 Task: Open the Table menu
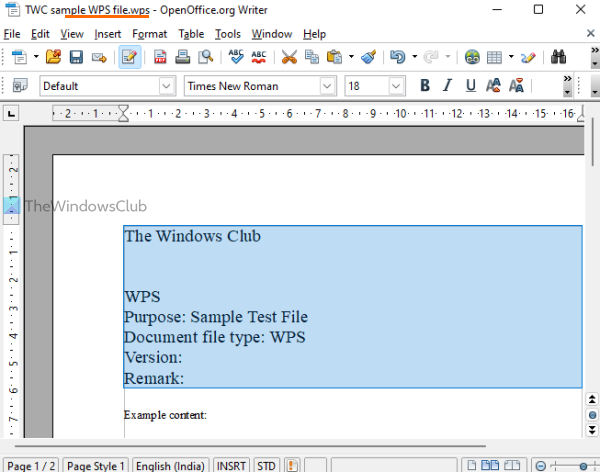point(191,34)
